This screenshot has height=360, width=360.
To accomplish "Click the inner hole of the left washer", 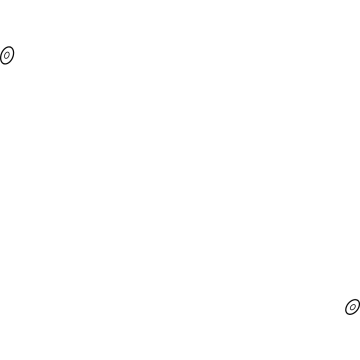I will coord(7,55).
